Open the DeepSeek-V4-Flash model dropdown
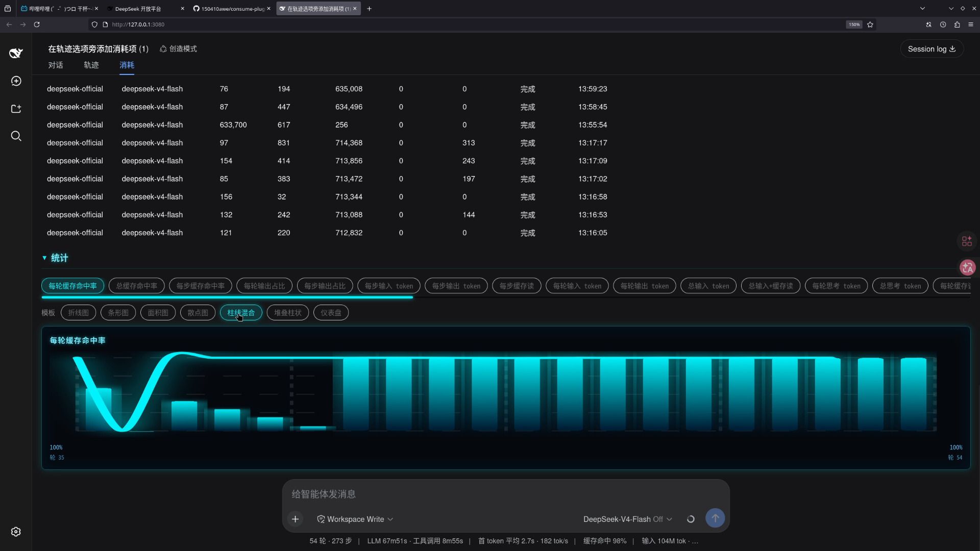 [x=628, y=519]
